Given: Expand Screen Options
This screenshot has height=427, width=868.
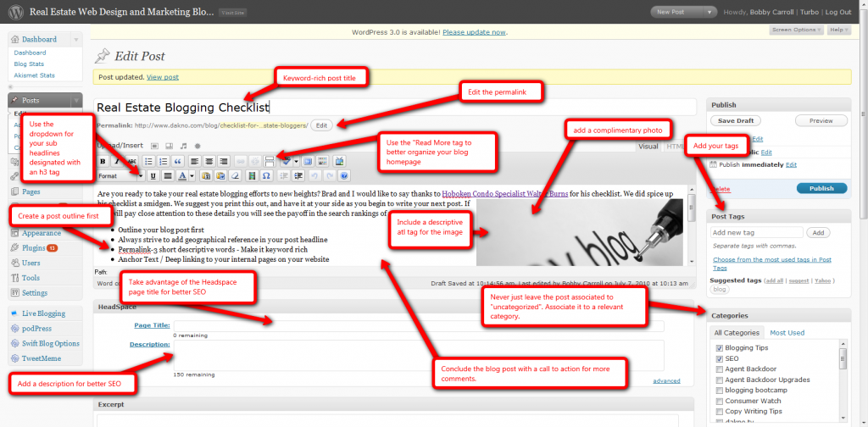Looking at the screenshot, I should [x=796, y=30].
